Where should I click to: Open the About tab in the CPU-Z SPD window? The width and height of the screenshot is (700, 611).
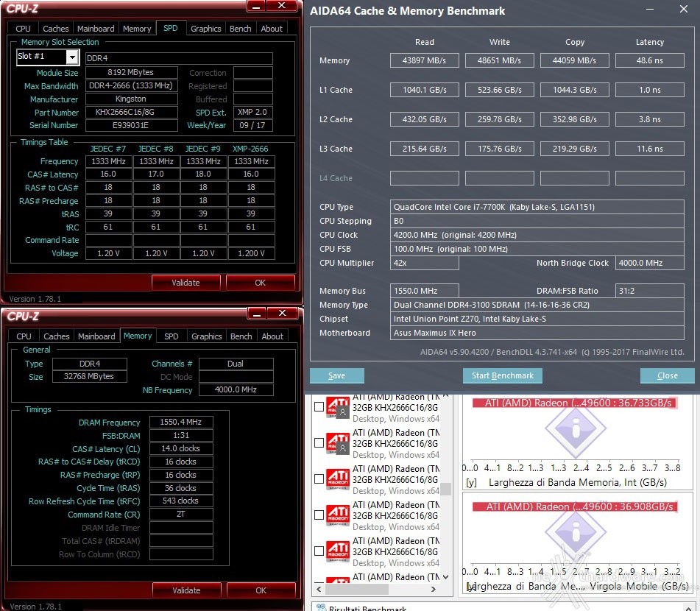pyautogui.click(x=272, y=29)
